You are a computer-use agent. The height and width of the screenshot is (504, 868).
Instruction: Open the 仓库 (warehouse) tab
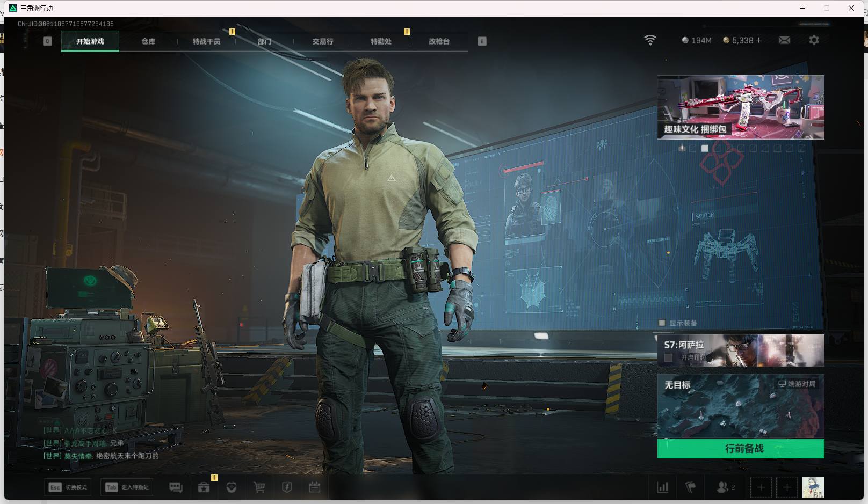148,41
